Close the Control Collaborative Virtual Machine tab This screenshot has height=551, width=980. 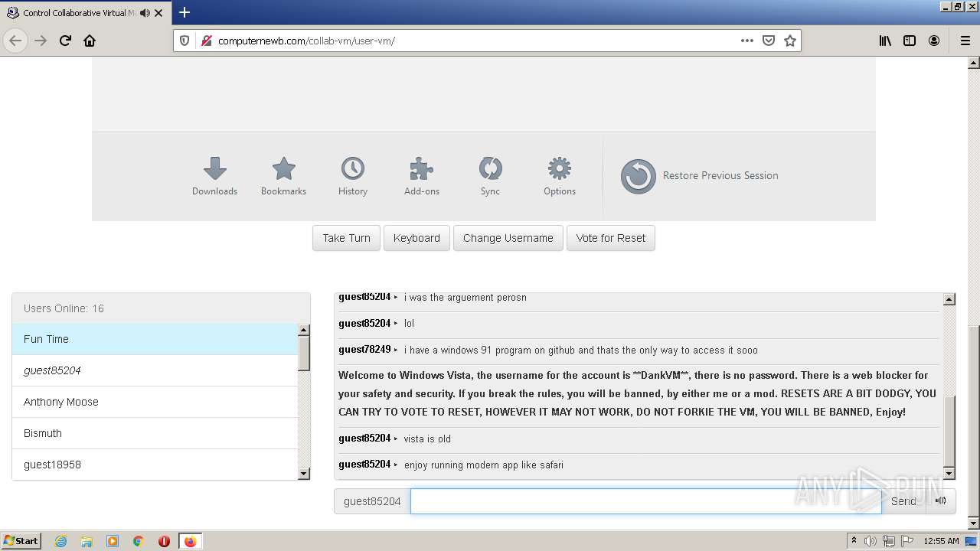158,13
